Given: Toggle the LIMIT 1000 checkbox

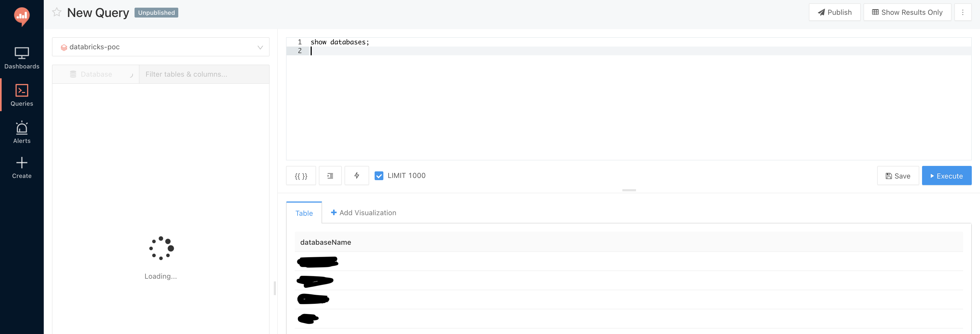Looking at the screenshot, I should (379, 175).
